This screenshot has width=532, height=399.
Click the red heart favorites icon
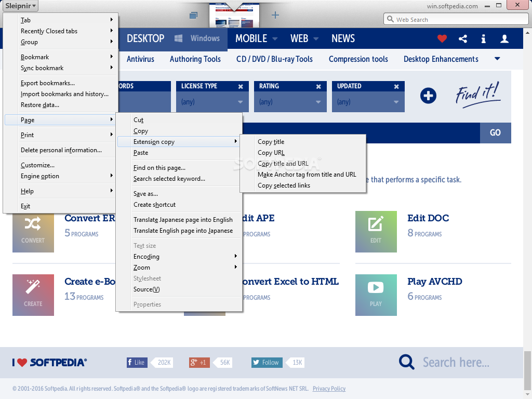coord(442,38)
